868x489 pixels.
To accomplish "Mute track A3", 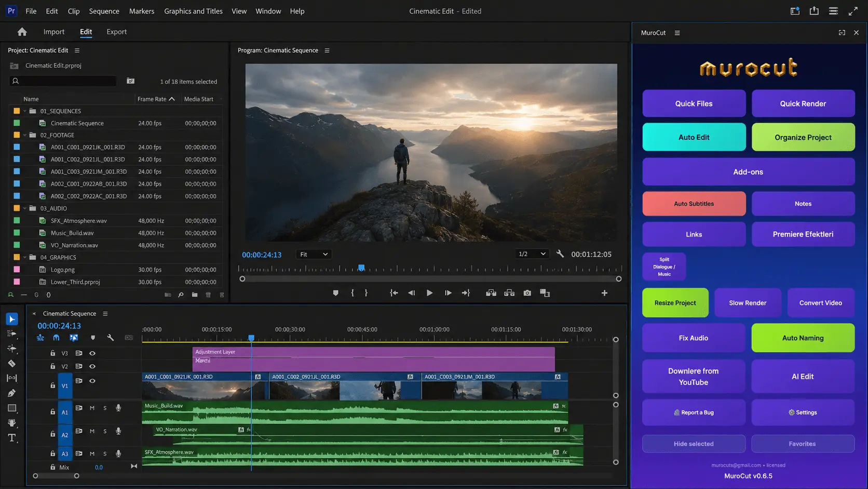I will click(x=92, y=454).
